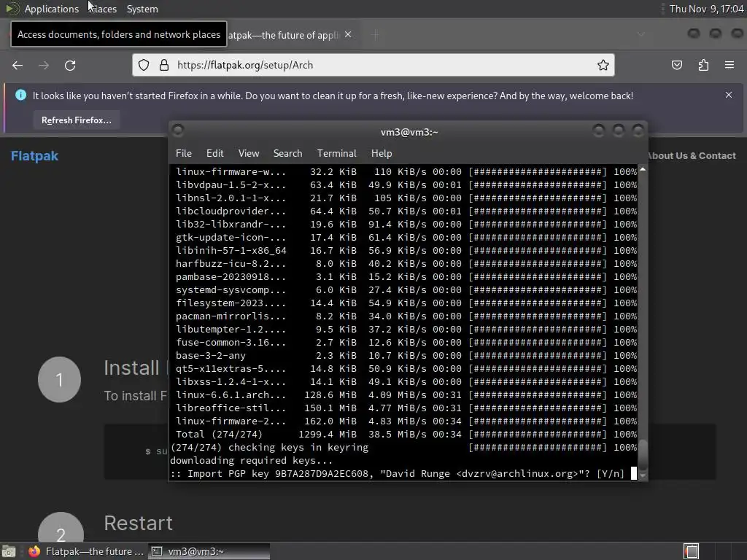Image resolution: width=747 pixels, height=560 pixels.
Task: Click the 'downloading required keys...' line
Action: (252, 461)
